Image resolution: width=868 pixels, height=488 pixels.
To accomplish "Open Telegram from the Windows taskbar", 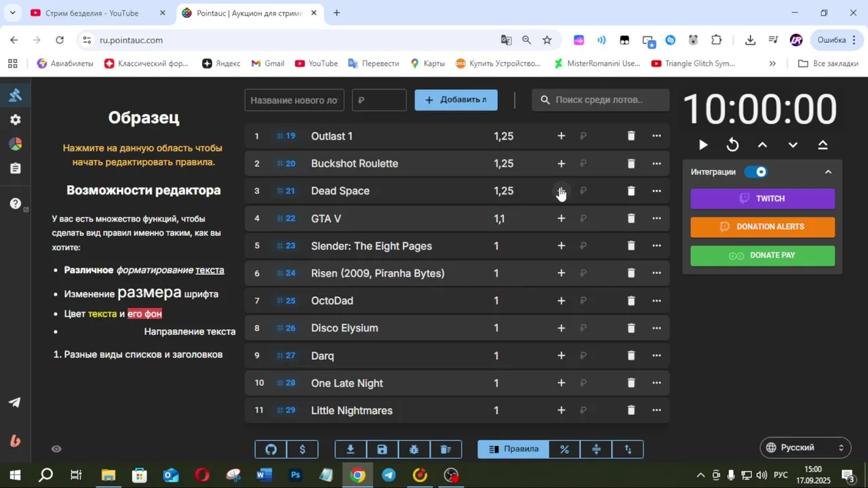I will click(x=389, y=475).
